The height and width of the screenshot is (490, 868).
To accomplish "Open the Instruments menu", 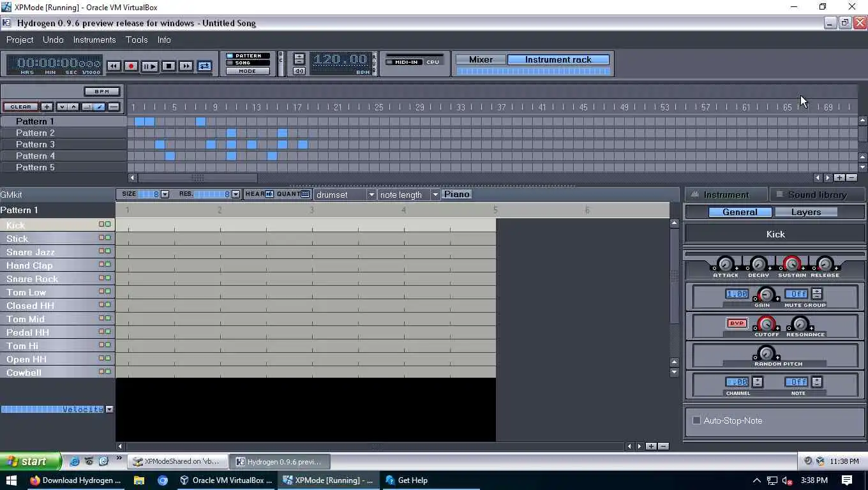I will (94, 40).
